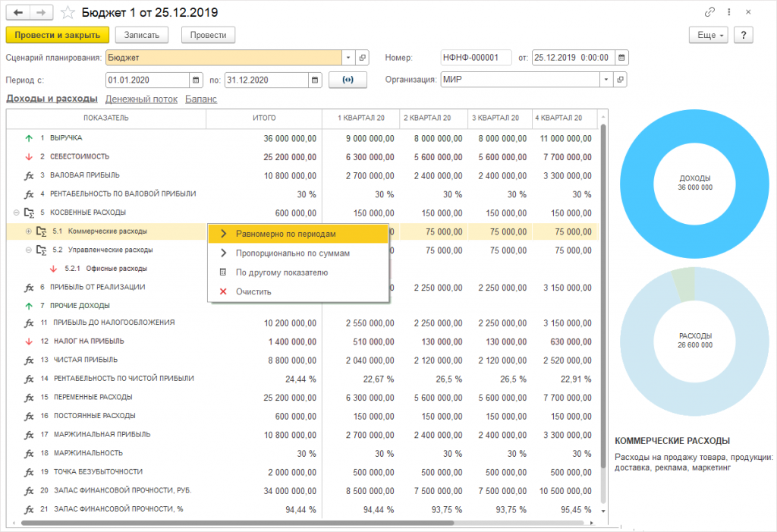777x532 pixels.
Task: Open the calendar picker for document date
Action: (621, 58)
